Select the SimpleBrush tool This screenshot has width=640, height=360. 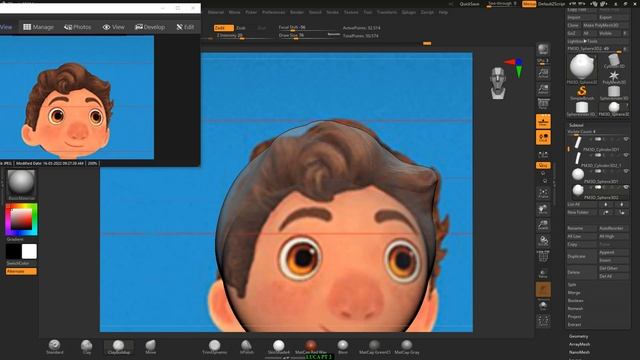(x=582, y=93)
